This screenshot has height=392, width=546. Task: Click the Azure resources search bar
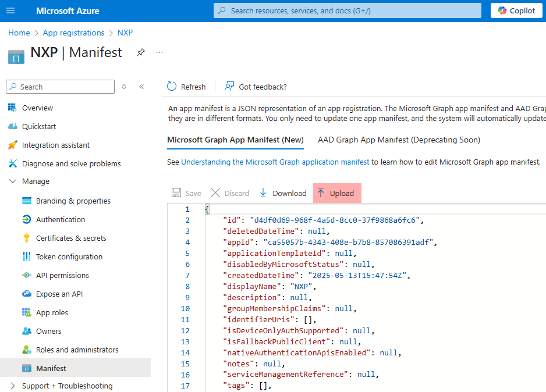tap(347, 10)
